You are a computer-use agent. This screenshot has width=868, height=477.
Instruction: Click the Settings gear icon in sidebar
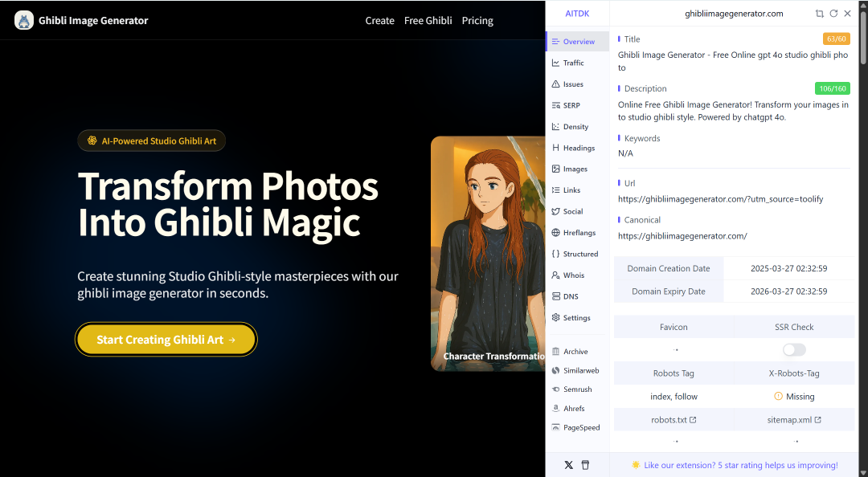coord(556,318)
